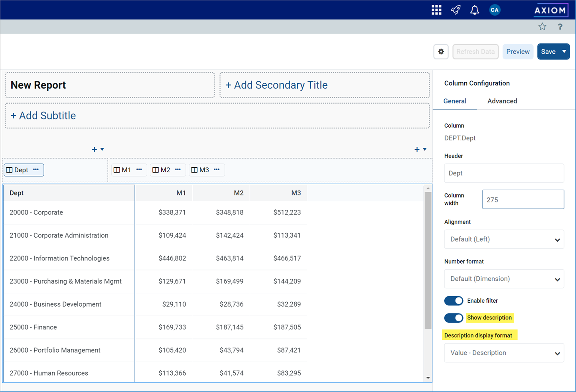576x392 pixels.
Task: Open the app launcher grid icon
Action: pyautogui.click(x=436, y=10)
